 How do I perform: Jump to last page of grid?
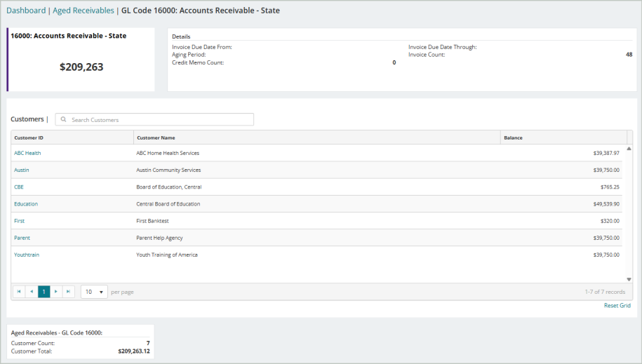[x=68, y=292]
